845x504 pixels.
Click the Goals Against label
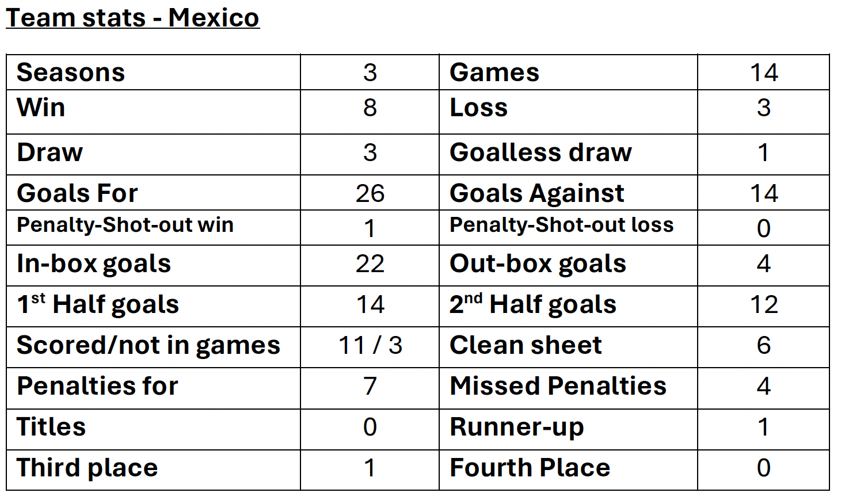(537, 193)
